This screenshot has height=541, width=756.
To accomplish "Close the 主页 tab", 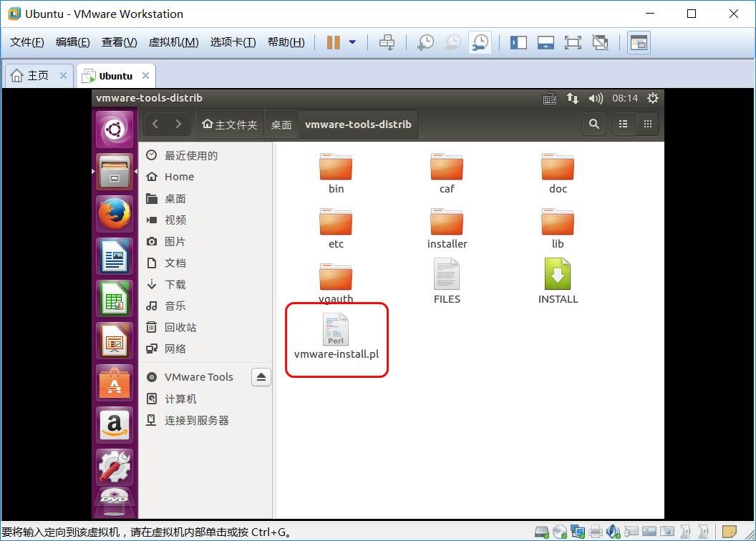I will pyautogui.click(x=63, y=76).
